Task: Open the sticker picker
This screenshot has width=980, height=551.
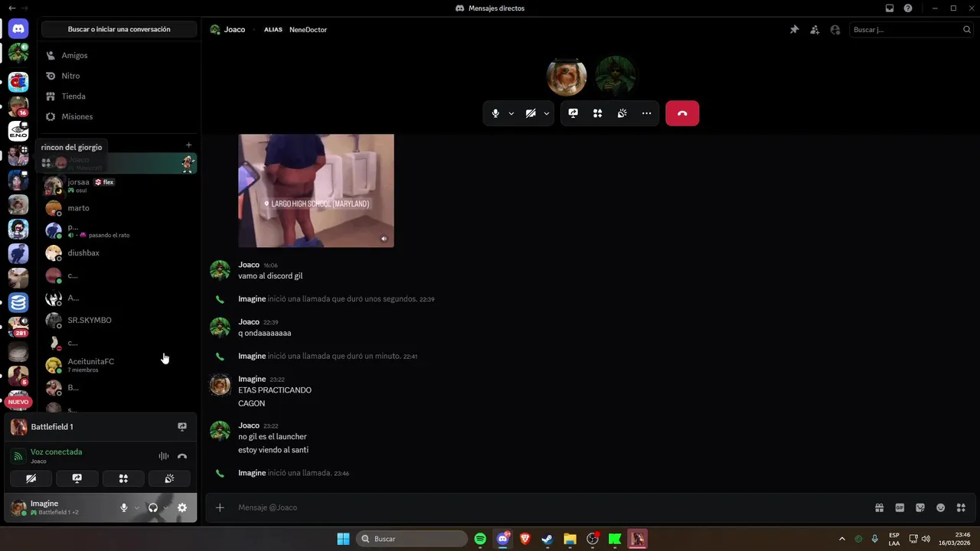Action: 920,507
